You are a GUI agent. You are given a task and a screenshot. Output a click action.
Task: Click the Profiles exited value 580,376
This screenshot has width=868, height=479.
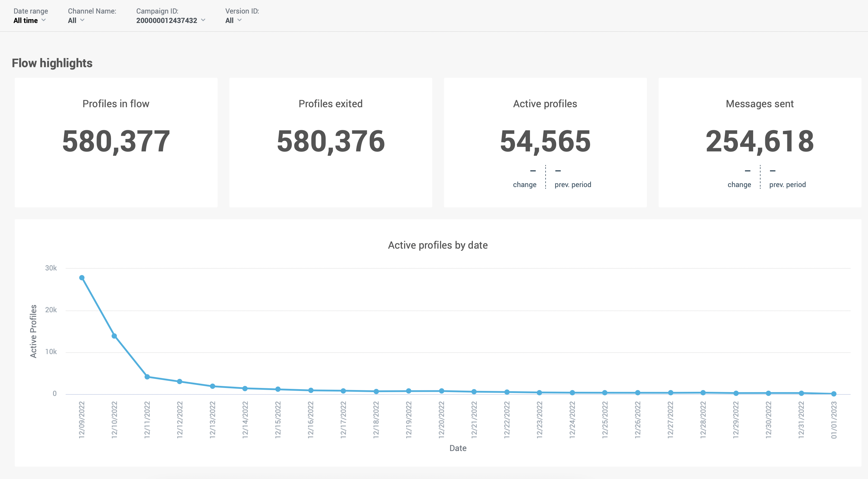coord(330,141)
